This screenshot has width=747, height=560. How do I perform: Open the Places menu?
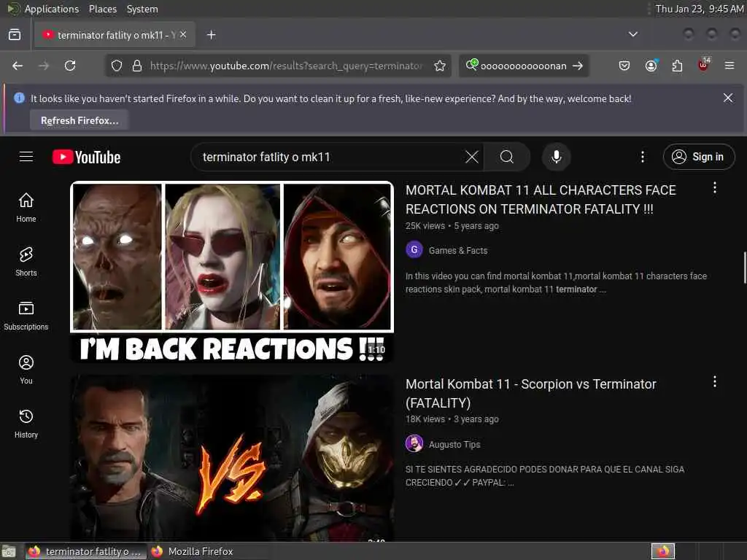pos(103,9)
